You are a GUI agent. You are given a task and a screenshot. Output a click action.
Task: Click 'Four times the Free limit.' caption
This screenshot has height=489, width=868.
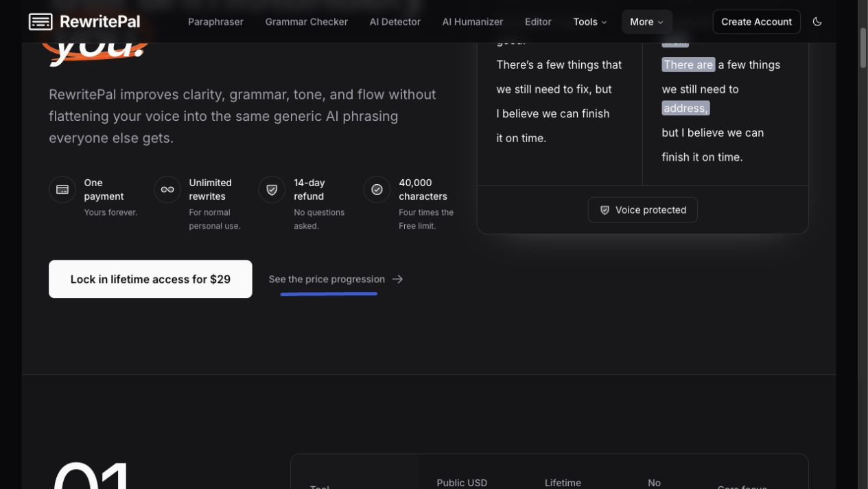pyautogui.click(x=426, y=219)
